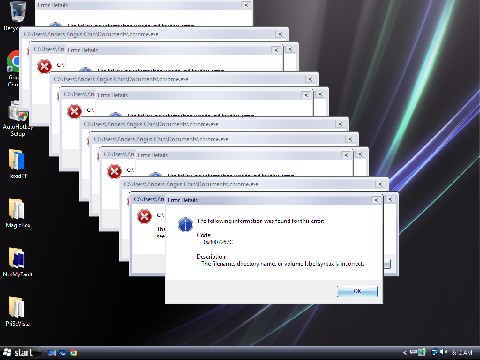The height and width of the screenshot is (360, 480).
Task: Click the Show Desktop quick launch icon
Action: click(x=52, y=353)
